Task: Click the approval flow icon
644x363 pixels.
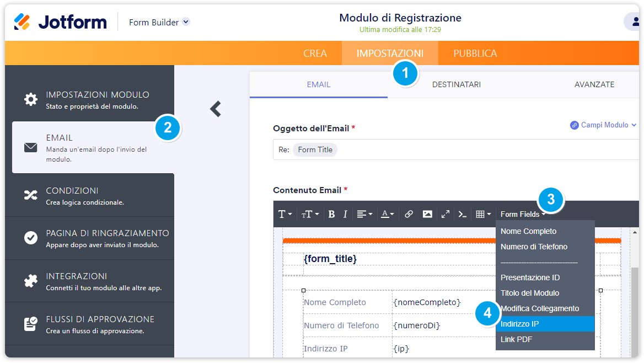Action: [x=31, y=324]
